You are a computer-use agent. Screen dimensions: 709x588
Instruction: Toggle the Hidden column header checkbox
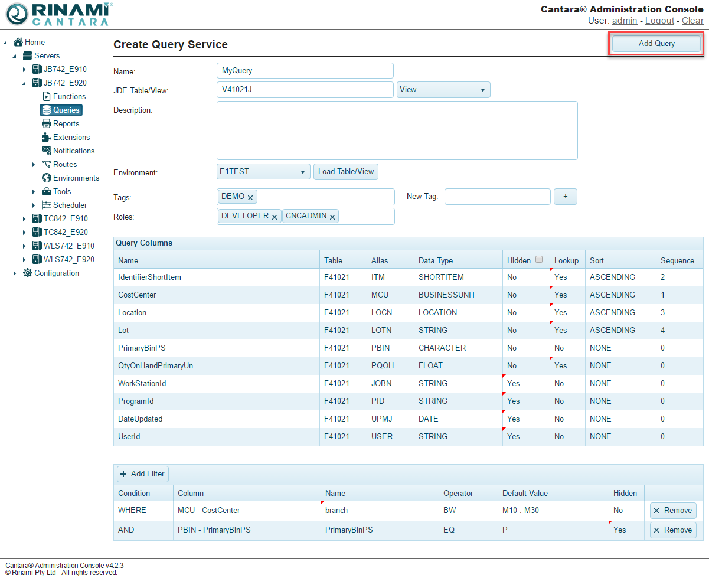coord(538,259)
